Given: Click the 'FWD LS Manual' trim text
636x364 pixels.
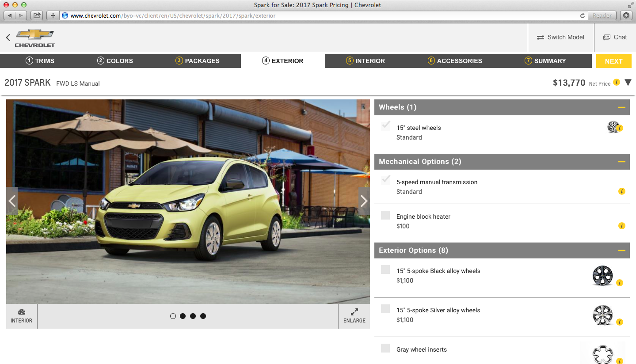Looking at the screenshot, I should 78,83.
